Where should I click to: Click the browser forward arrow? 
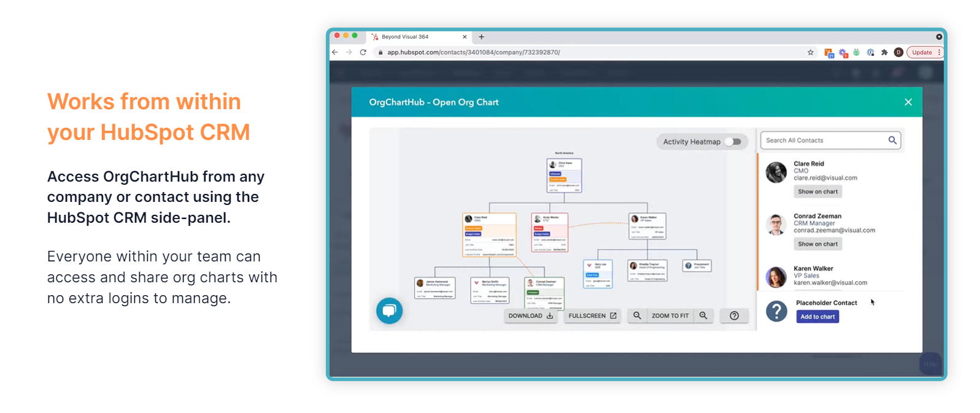[349, 52]
